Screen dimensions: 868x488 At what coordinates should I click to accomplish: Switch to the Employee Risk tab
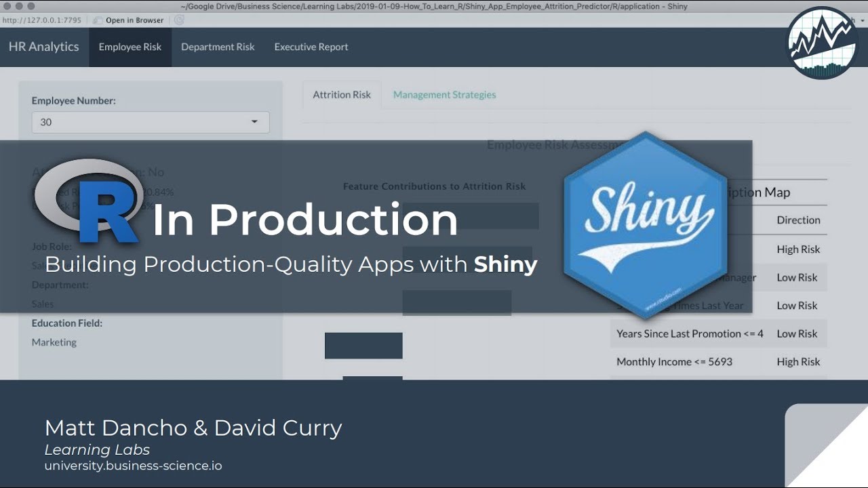130,47
